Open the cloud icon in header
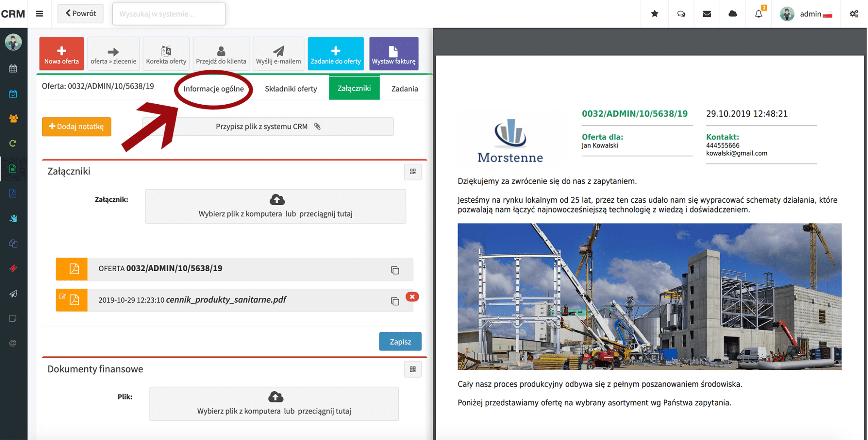Screen dimensions: 868x440 732,14
